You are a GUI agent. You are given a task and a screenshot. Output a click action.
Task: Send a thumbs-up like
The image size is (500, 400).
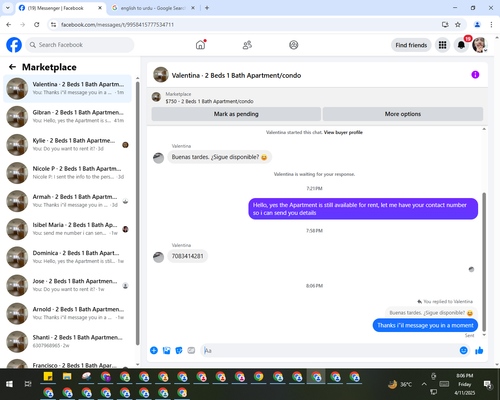click(x=479, y=350)
